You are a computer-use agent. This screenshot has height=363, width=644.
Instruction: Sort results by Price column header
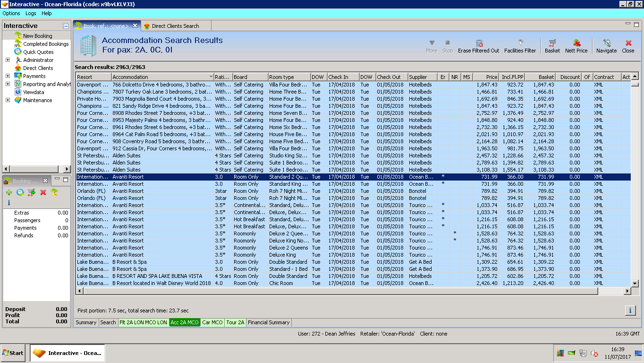(x=486, y=77)
